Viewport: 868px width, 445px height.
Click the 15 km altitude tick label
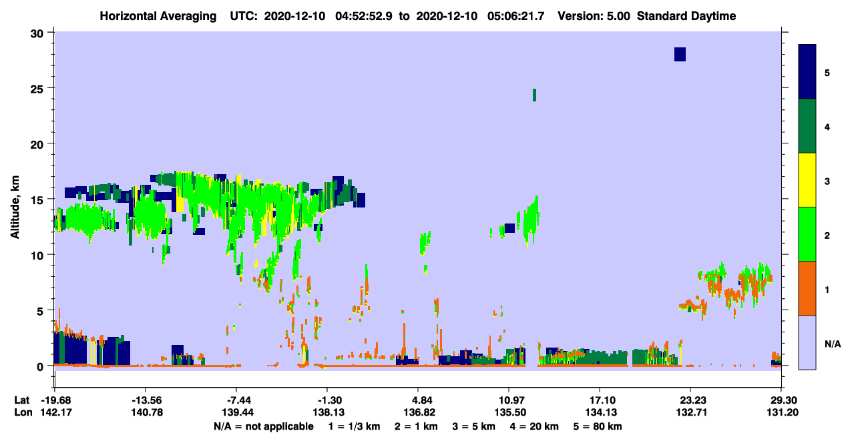pos(38,199)
